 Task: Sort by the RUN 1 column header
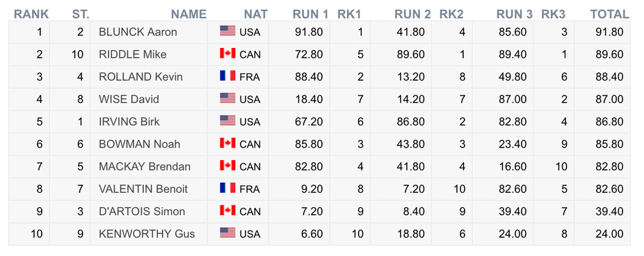(x=310, y=15)
